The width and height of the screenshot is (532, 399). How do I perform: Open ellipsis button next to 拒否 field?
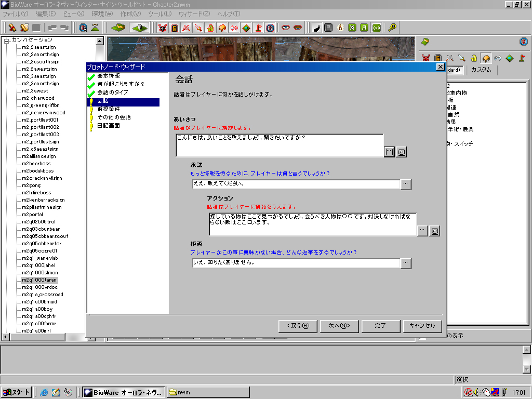406,263
